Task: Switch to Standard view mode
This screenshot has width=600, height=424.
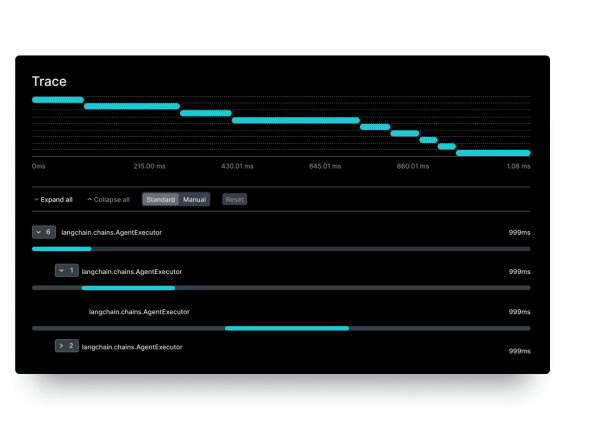Action: pos(160,200)
